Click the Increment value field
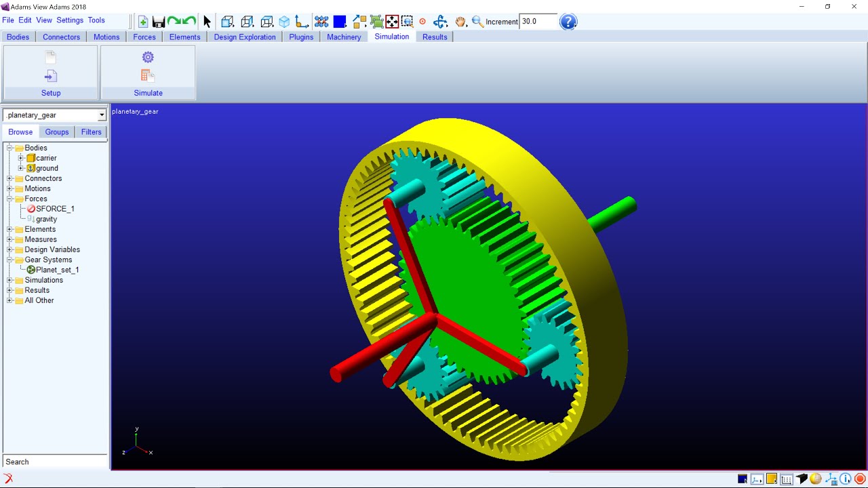Viewport: 868px width, 488px height. [x=538, y=22]
